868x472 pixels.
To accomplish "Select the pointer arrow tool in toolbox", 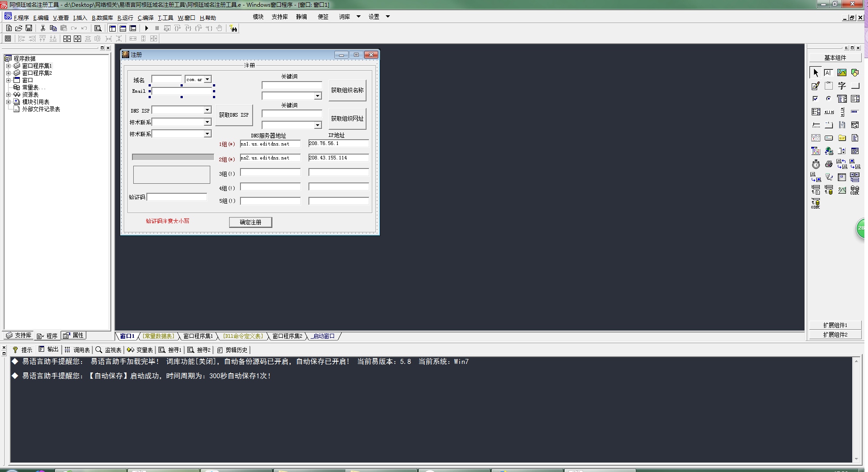I will click(815, 73).
